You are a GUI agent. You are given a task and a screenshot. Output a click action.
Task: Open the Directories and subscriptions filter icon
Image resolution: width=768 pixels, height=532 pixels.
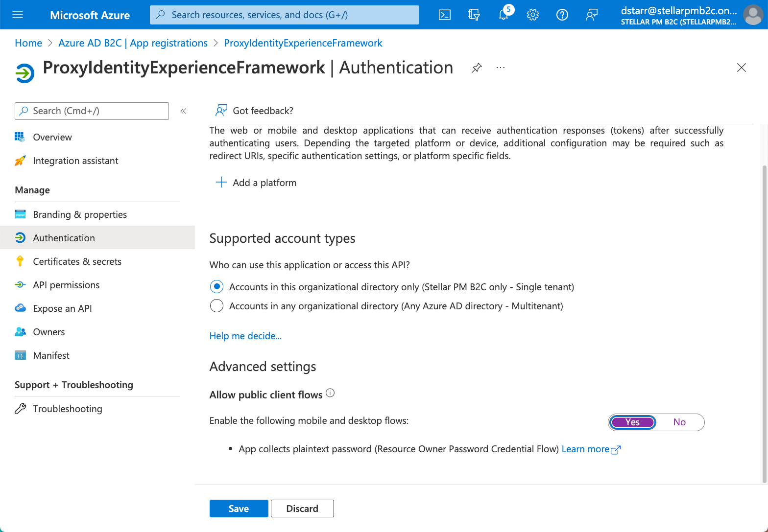tap(474, 15)
